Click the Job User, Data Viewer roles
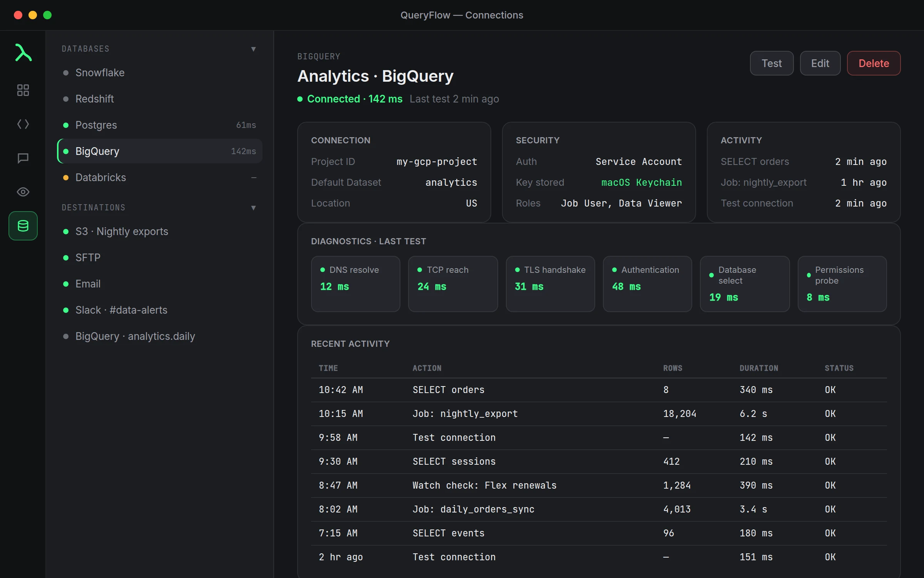The height and width of the screenshot is (578, 924). point(621,203)
